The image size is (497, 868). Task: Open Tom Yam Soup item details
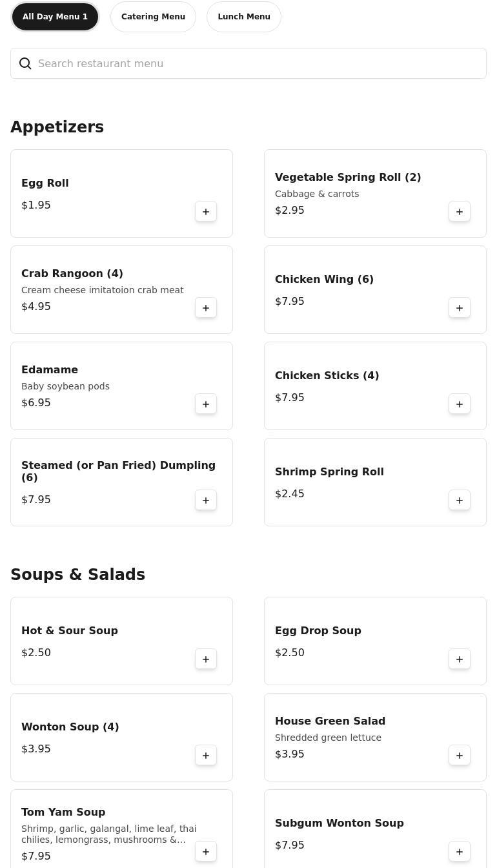coord(63,812)
